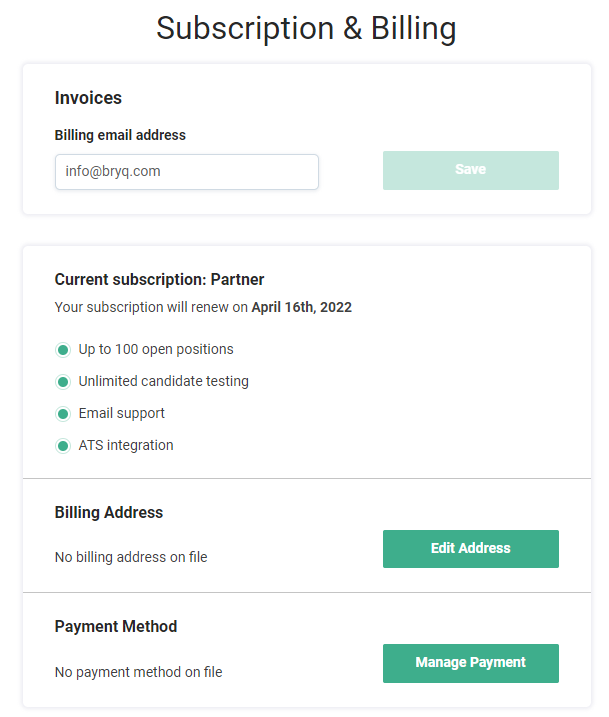Click the Manage Payment button
Screen dimensions: 609x717
tap(470, 663)
